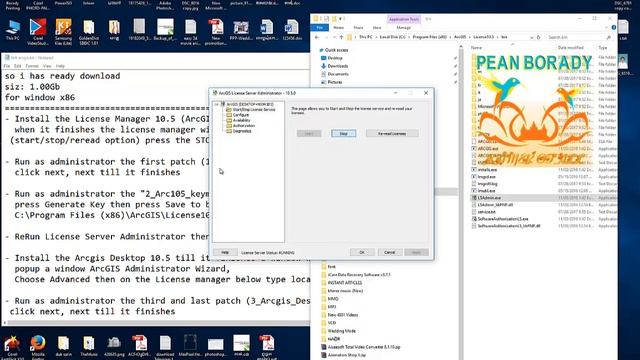
Task: Launch Mozilla Firefox from desktop
Action: tap(38, 346)
